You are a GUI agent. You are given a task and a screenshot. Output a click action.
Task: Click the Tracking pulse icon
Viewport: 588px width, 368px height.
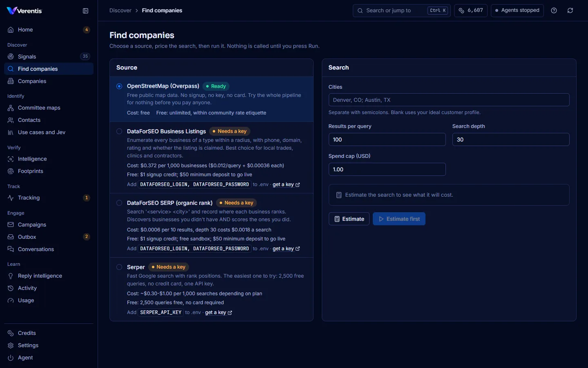(x=11, y=198)
